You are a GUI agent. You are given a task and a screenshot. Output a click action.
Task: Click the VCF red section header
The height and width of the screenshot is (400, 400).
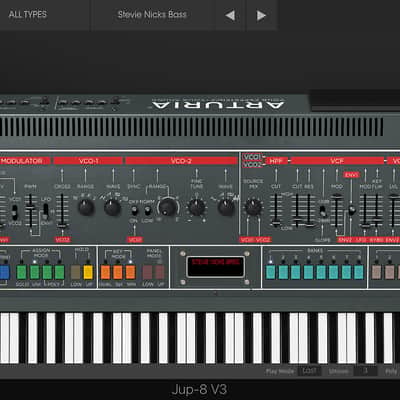(337, 161)
